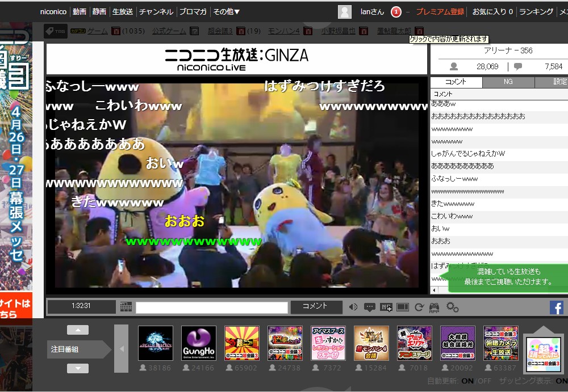Open the red notification badge
The width and height of the screenshot is (568, 392).
pyautogui.click(x=396, y=12)
